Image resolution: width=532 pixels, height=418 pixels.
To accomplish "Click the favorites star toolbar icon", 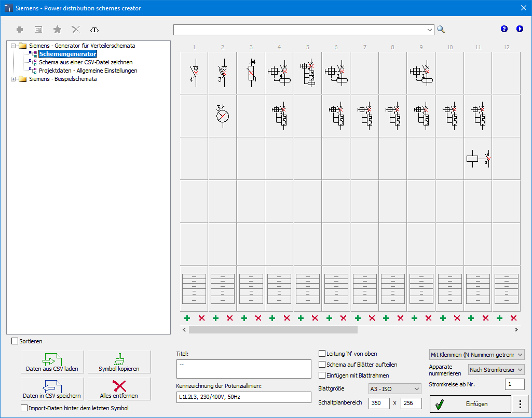I will pyautogui.click(x=57, y=30).
